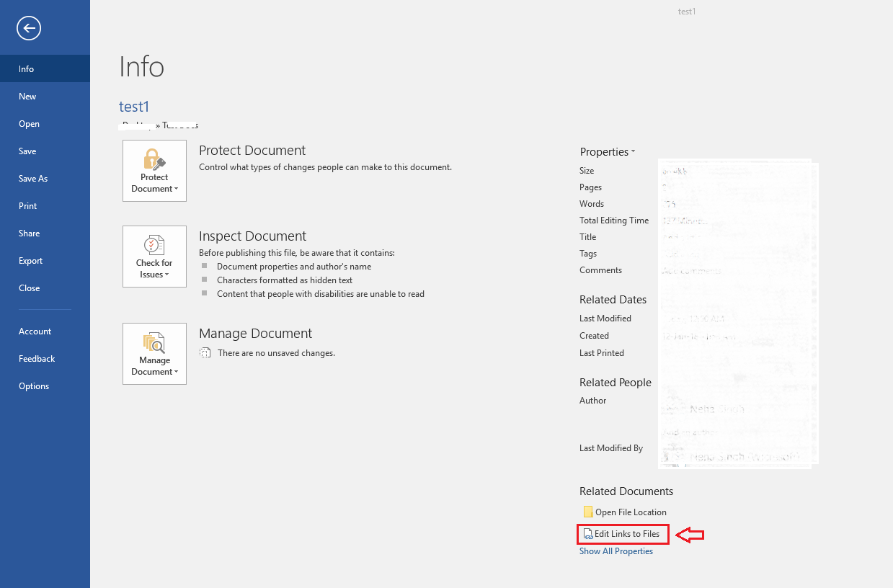Viewport: 893px width, 588px height.
Task: Go to Account settings
Action: coord(35,331)
